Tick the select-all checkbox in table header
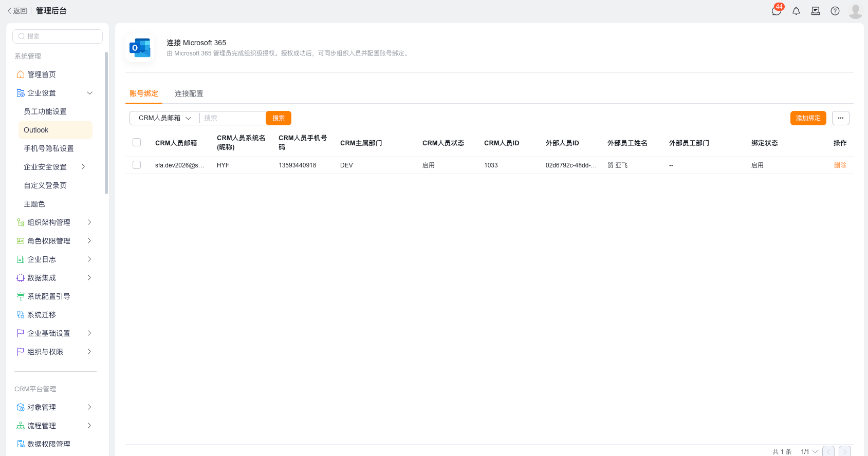This screenshot has width=868, height=456. click(x=137, y=142)
